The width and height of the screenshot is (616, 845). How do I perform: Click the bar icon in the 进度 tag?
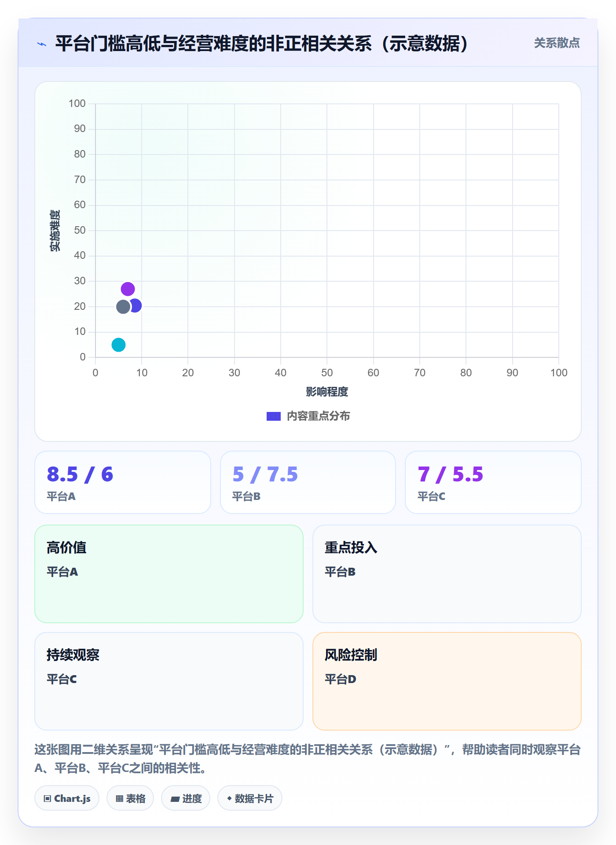click(175, 799)
